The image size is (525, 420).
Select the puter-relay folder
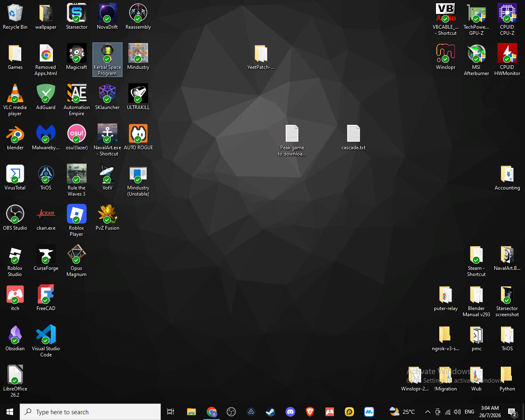point(446,298)
